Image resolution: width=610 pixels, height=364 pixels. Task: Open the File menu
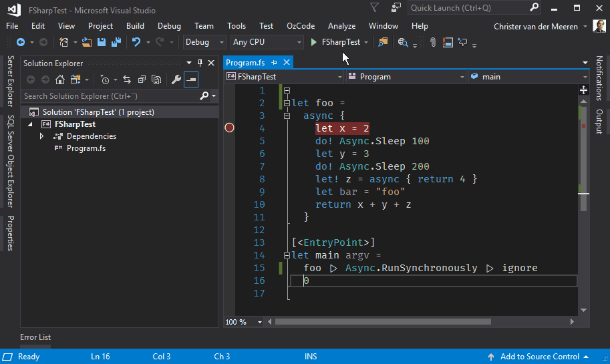(x=12, y=26)
